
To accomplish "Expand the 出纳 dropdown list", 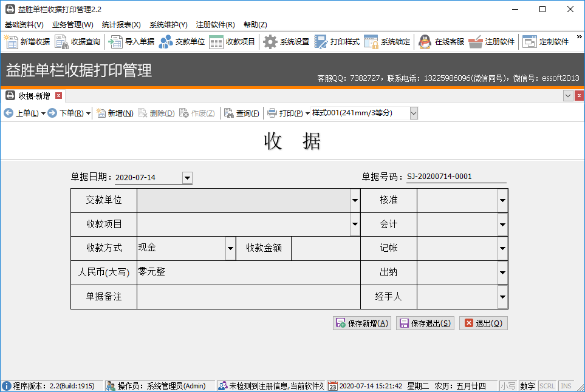I will click(x=502, y=272).
